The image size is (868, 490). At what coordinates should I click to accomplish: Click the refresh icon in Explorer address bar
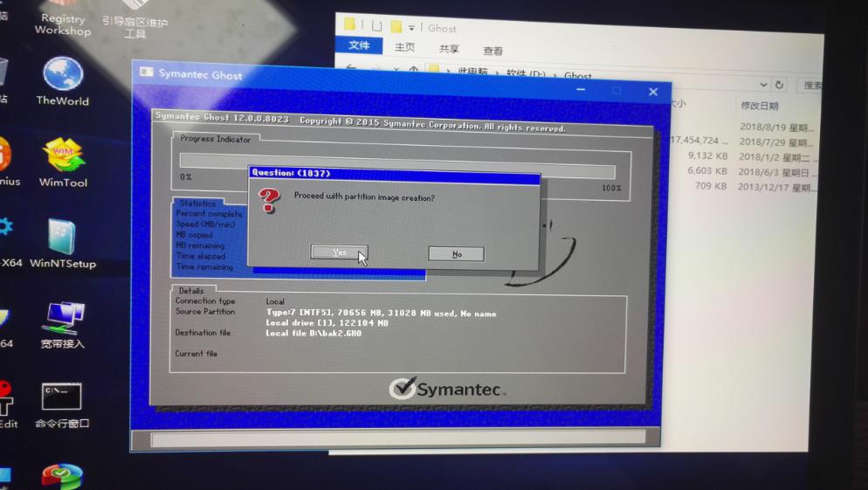coord(780,85)
